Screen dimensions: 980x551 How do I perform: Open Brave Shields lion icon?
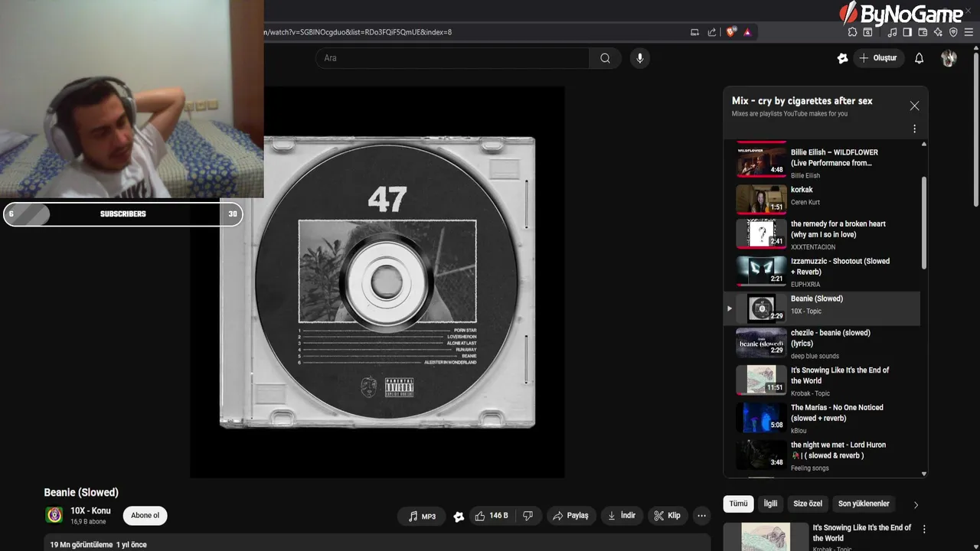pos(731,32)
